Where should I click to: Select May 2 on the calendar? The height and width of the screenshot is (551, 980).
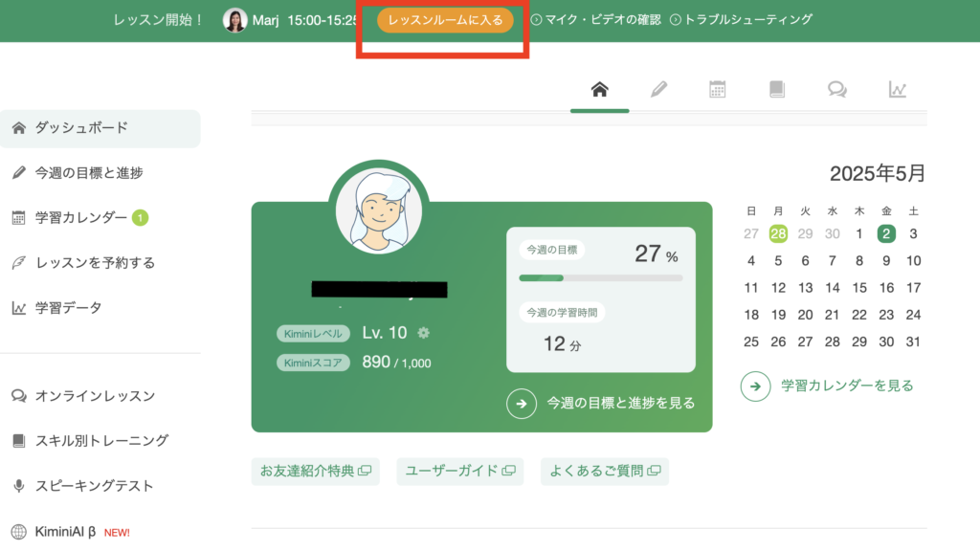point(886,233)
